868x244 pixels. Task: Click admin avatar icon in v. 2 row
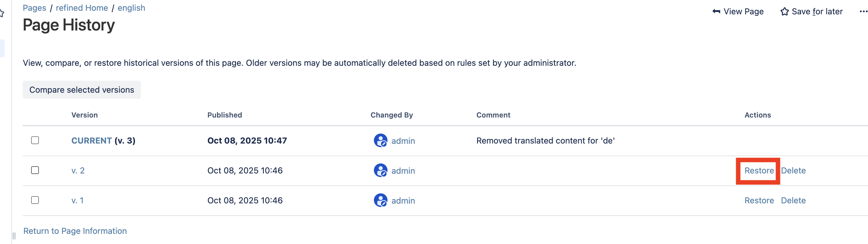tap(380, 170)
